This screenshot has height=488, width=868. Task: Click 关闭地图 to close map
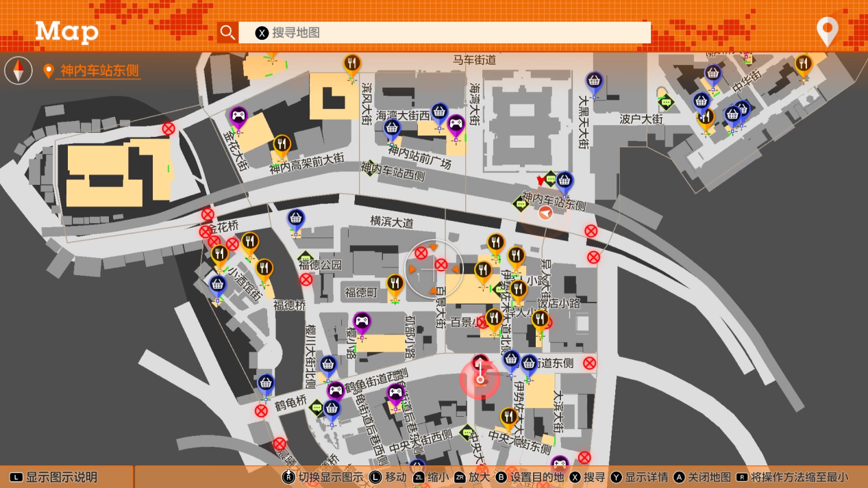click(x=702, y=477)
